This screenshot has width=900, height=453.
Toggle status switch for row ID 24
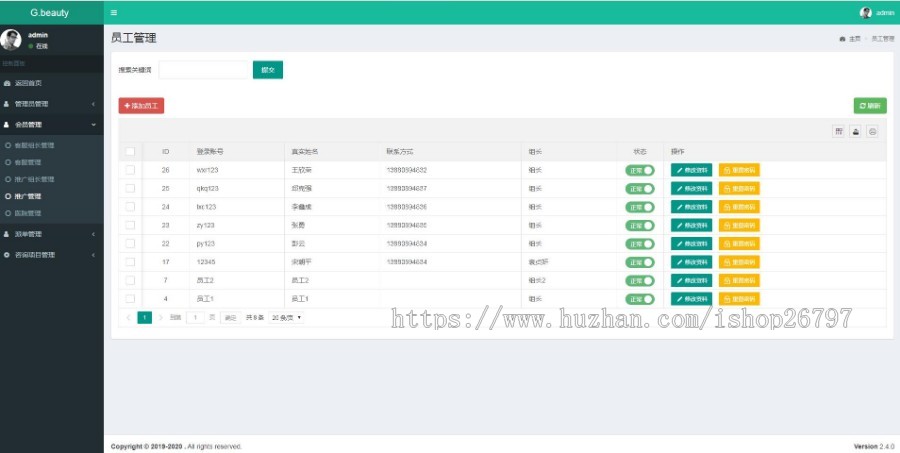pos(640,207)
